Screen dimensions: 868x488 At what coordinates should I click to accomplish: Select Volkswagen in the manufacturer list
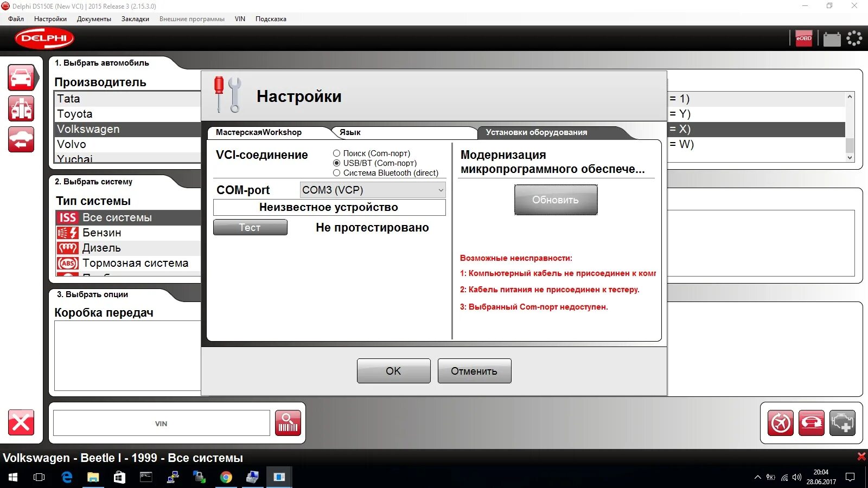tap(128, 129)
